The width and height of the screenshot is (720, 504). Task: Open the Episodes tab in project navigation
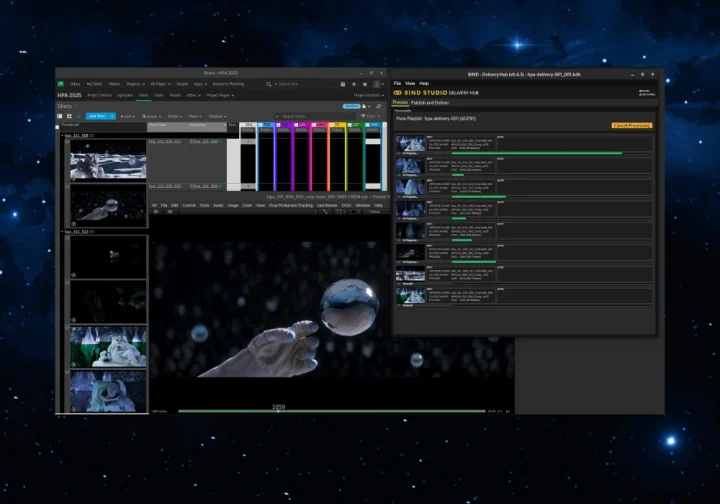pyautogui.click(x=125, y=95)
